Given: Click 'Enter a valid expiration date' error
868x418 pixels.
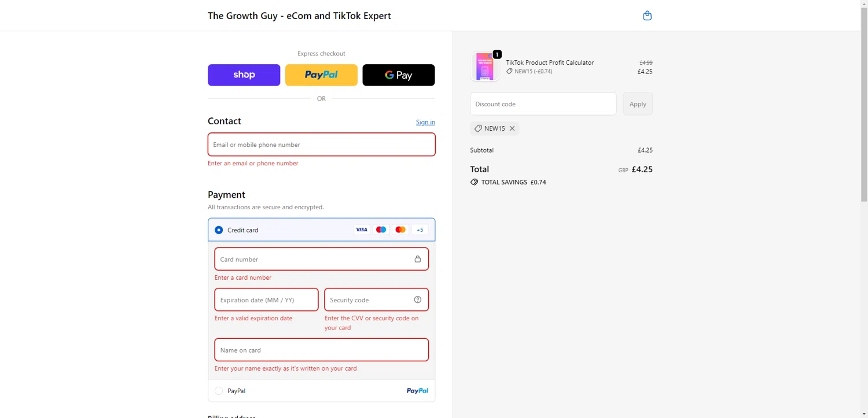Looking at the screenshot, I should point(253,319).
